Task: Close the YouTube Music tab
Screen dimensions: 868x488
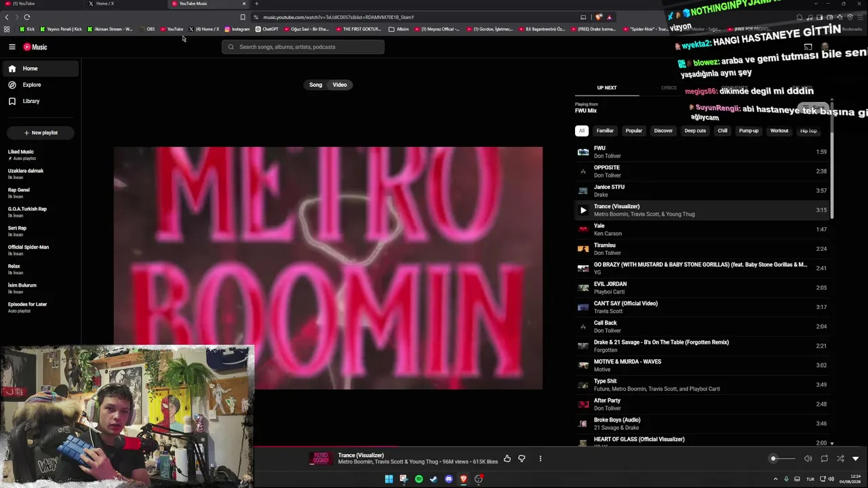Action: click(x=244, y=3)
